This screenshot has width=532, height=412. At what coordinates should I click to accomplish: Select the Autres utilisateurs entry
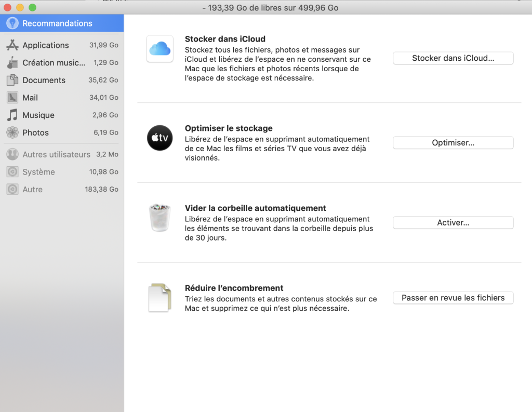point(56,154)
